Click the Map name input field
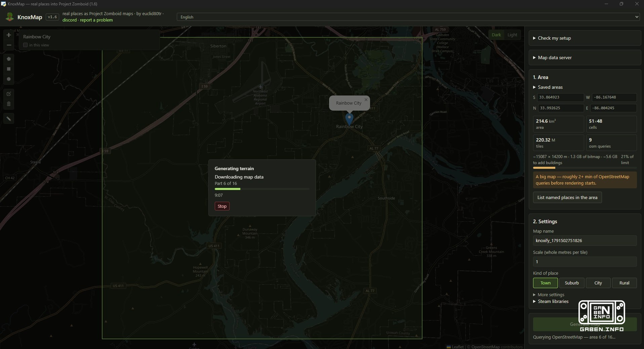Screen dimensions: 644x349 click(585, 240)
